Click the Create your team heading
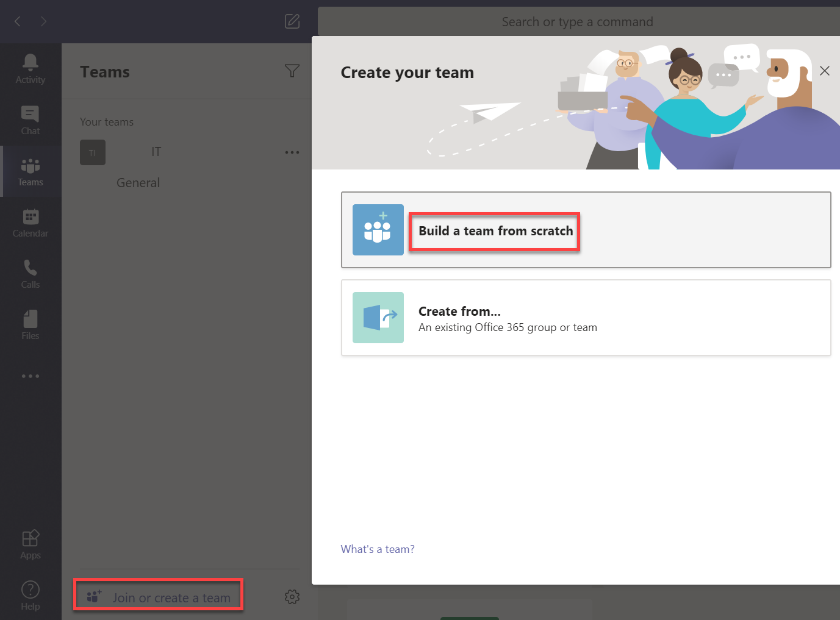The image size is (840, 620). tap(407, 73)
